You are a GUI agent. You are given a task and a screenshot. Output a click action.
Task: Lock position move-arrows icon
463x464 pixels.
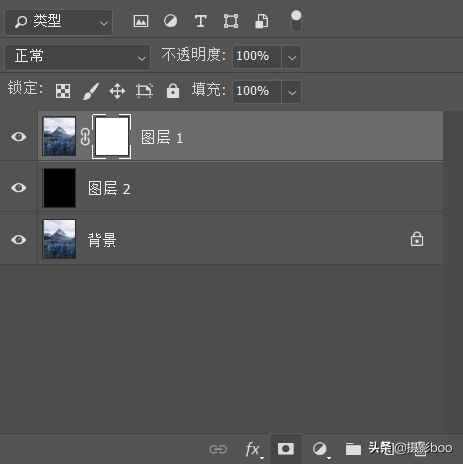pyautogui.click(x=117, y=91)
